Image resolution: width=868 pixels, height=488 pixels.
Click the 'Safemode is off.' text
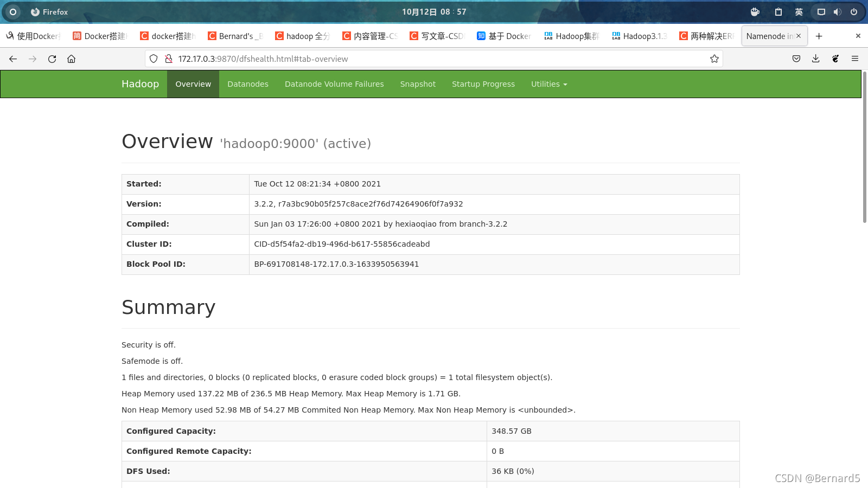[x=152, y=361]
